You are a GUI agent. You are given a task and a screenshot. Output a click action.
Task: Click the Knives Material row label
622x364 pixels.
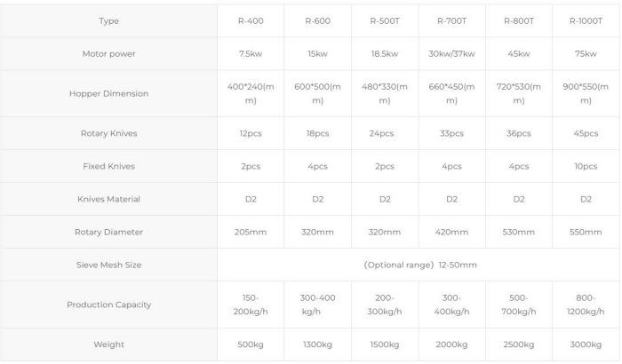(x=109, y=199)
